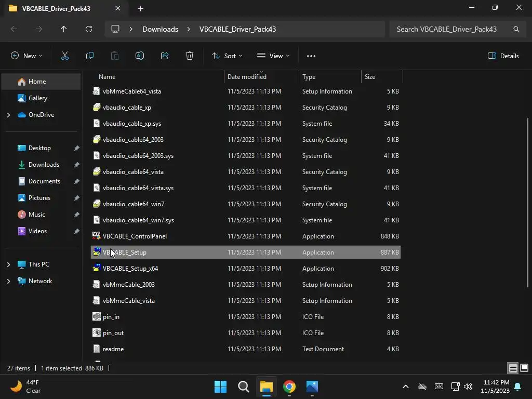The height and width of the screenshot is (399, 532).
Task: Click File Explorer taskbar icon
Action: 267,387
